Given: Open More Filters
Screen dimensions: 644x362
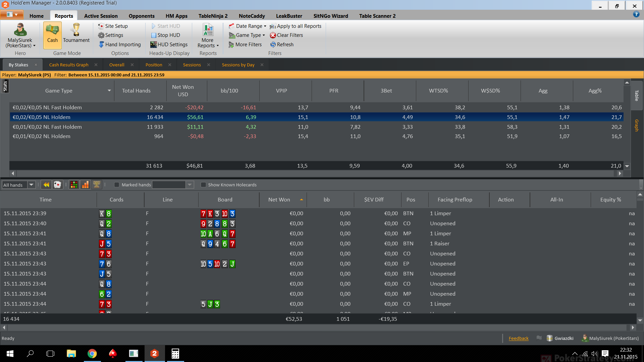Looking at the screenshot, I should pyautogui.click(x=245, y=45).
